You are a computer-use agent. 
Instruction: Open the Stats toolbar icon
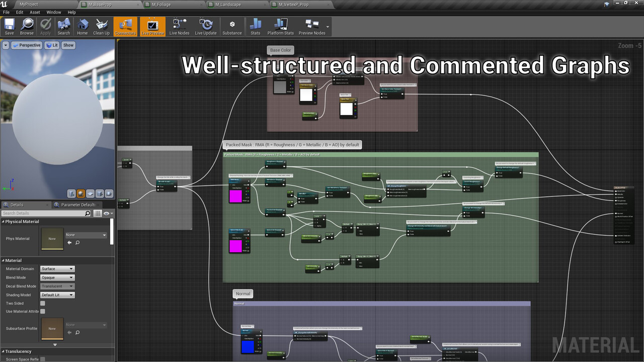pos(256,27)
